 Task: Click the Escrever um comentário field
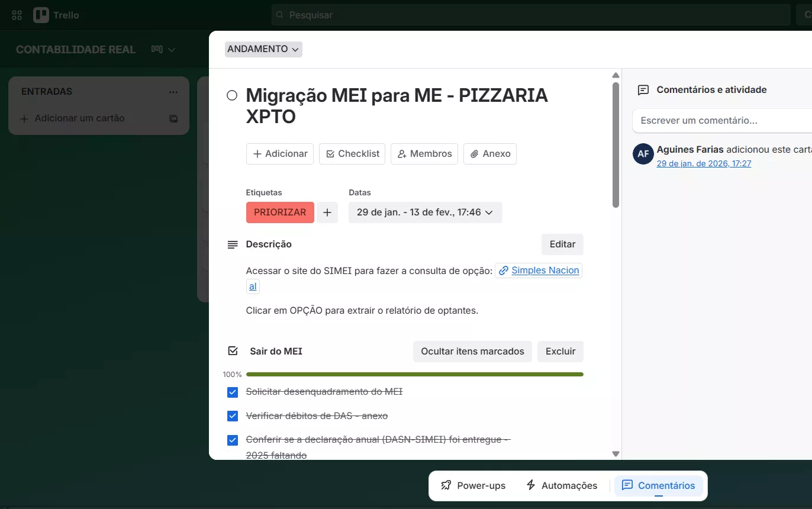tap(722, 121)
